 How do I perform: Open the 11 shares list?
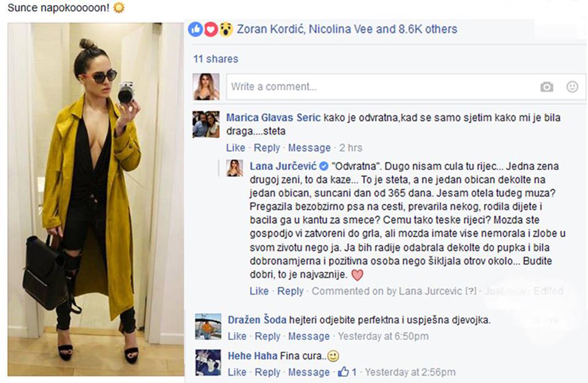point(216,59)
